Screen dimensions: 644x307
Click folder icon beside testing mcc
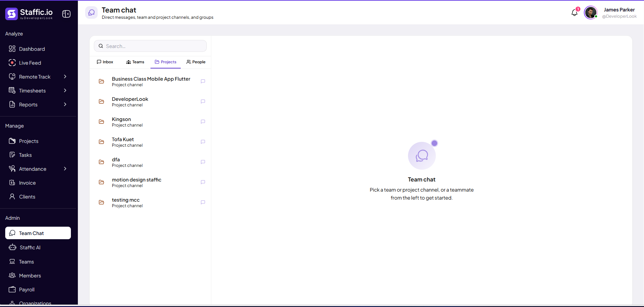[101, 202]
